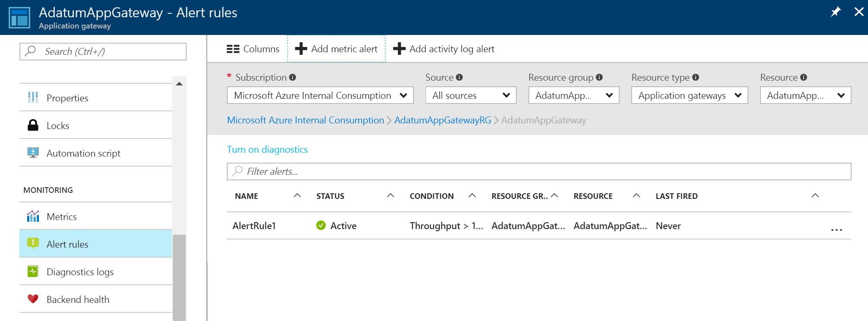Pin the Alert rules blade
868x321 pixels.
coord(836,12)
